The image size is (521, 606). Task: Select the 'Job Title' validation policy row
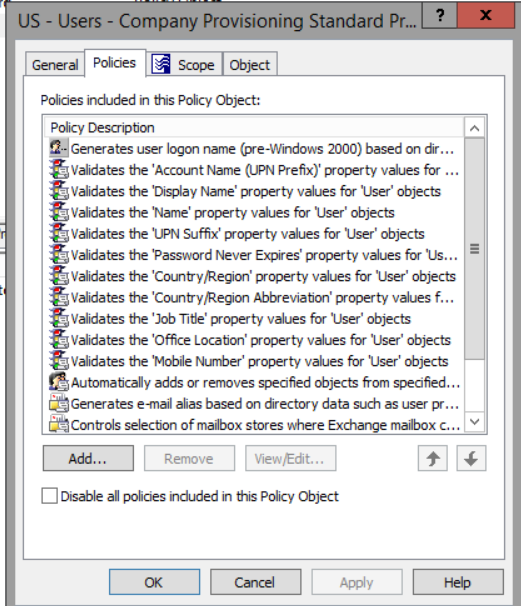click(255, 318)
